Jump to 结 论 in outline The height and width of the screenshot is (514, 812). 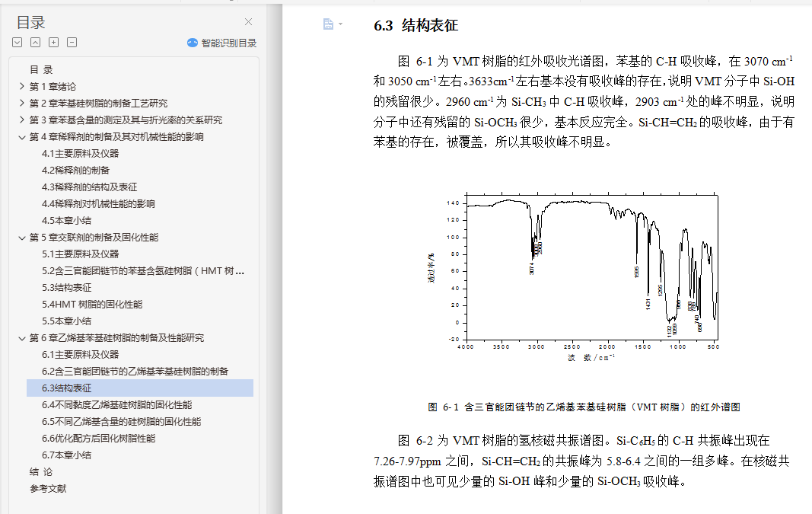pos(41,471)
